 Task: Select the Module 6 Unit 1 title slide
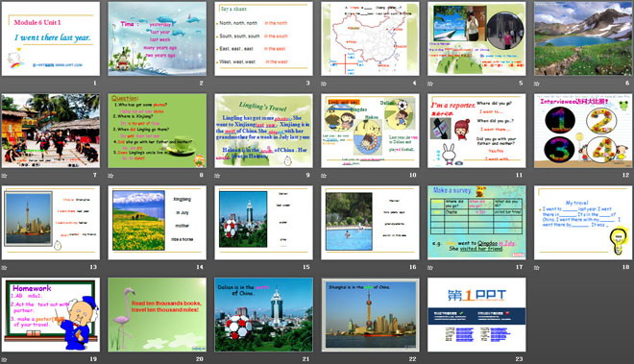click(51, 38)
